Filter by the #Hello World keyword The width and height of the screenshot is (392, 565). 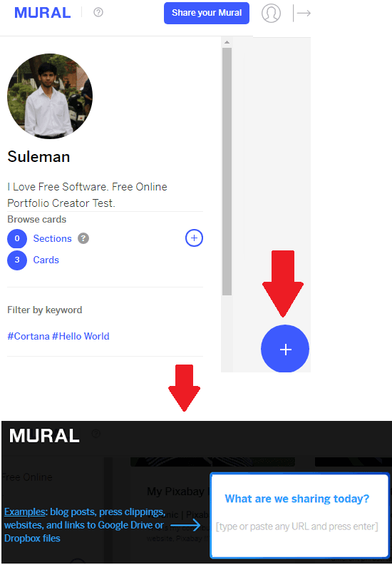(x=81, y=336)
